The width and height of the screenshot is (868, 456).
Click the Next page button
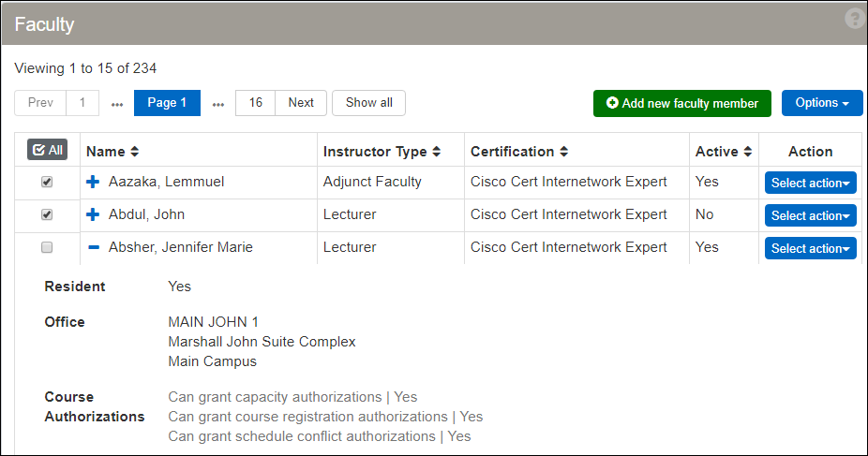tap(301, 103)
